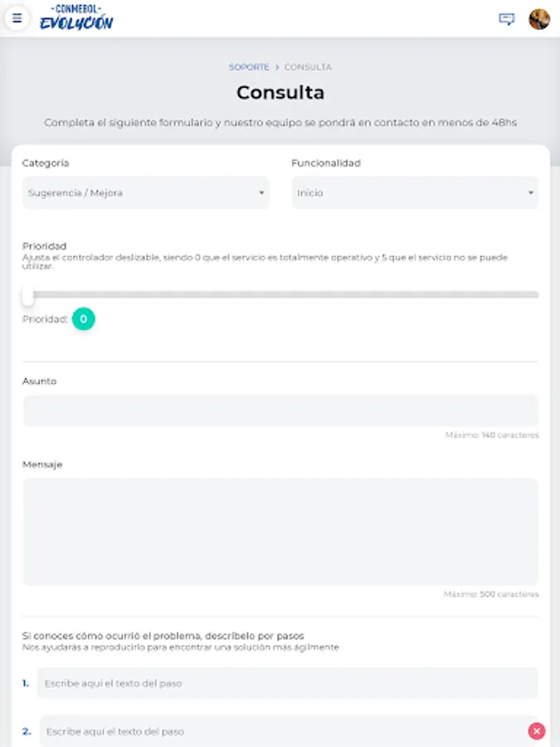Focus the step 2 text input
Screen dimensions: 560x747
click(x=282, y=731)
